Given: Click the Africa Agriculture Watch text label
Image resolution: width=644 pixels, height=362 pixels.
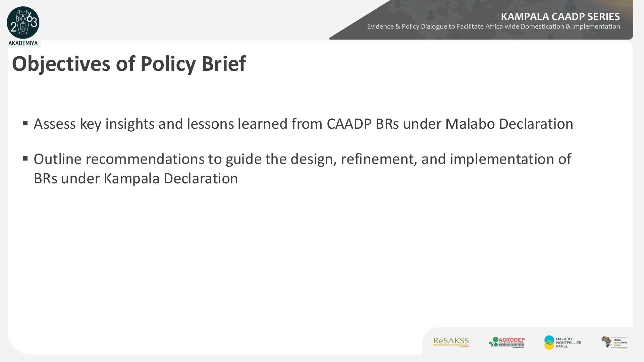Looking at the screenshot, I should [620, 343].
